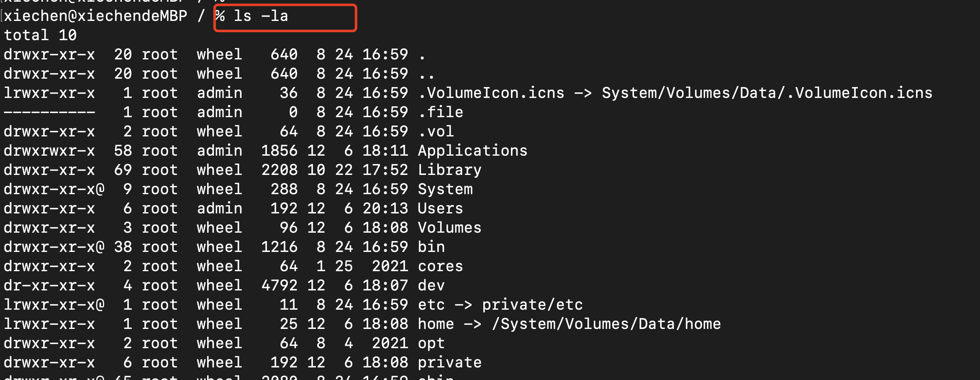980x380 pixels.
Task: Click the Users directory name
Action: [x=441, y=208]
